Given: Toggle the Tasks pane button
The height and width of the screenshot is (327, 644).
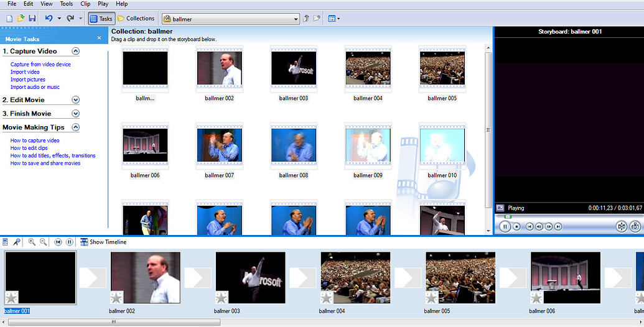Looking at the screenshot, I should click(x=101, y=19).
